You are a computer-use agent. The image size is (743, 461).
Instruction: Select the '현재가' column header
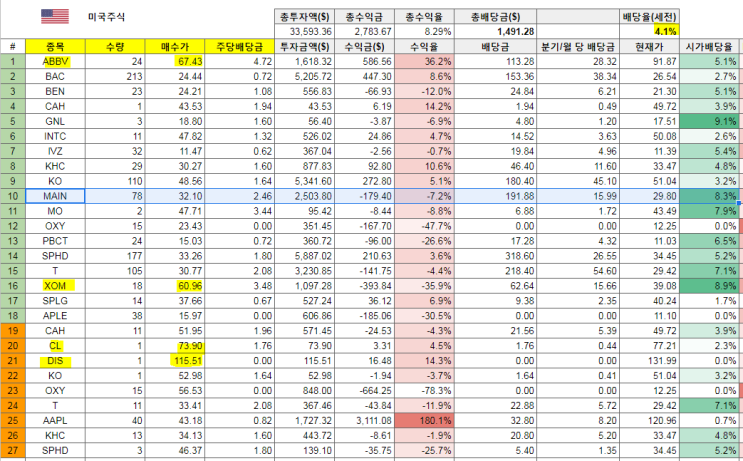650,46
